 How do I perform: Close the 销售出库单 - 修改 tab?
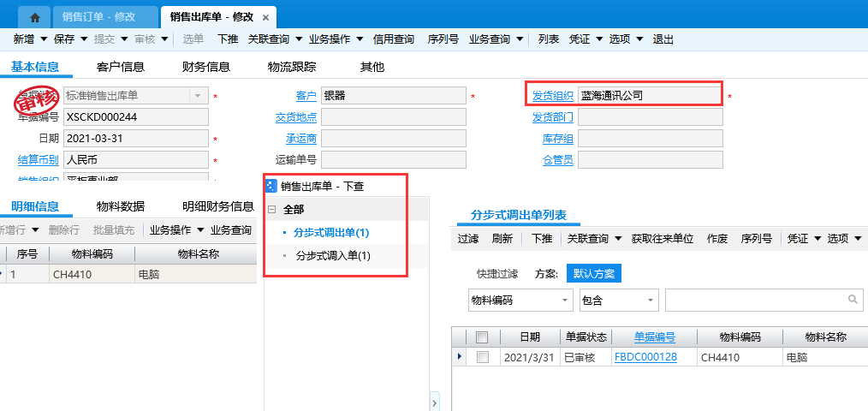click(265, 18)
